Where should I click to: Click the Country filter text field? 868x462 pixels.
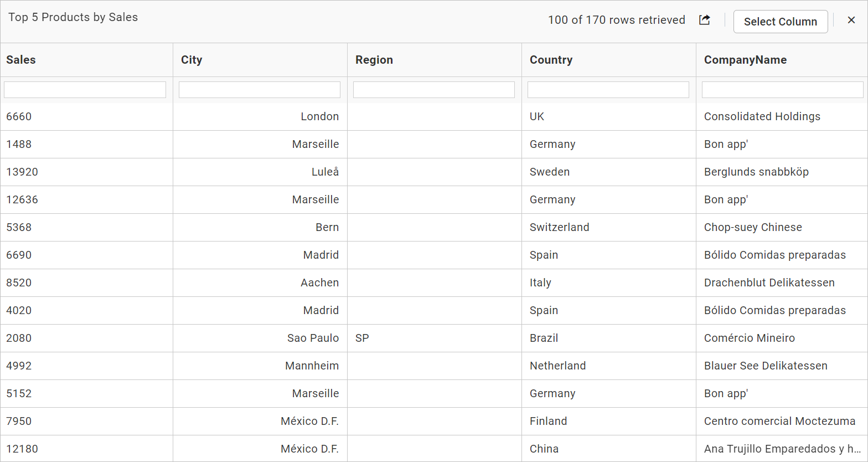click(x=608, y=90)
